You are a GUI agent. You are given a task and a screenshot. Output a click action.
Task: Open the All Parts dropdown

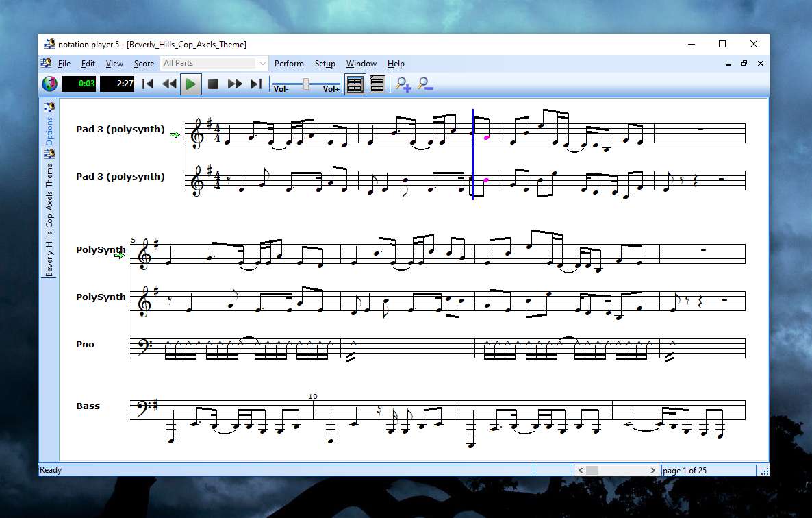click(x=214, y=63)
